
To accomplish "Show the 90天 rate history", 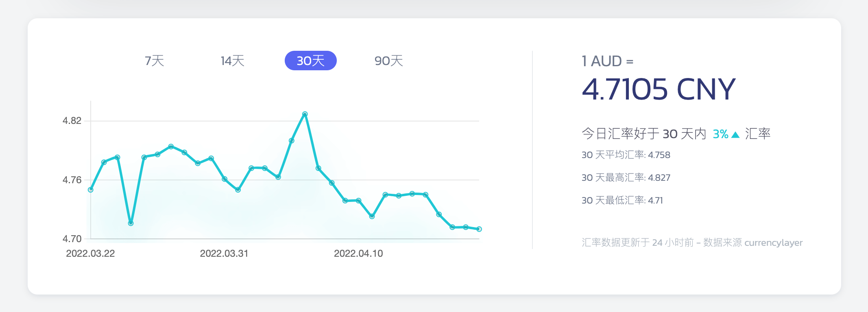I will (388, 61).
